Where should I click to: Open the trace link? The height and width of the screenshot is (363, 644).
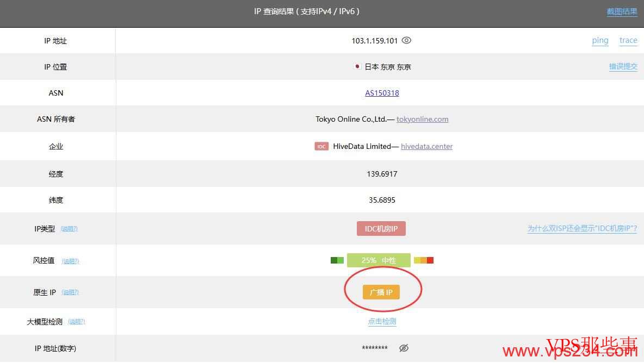coord(628,40)
